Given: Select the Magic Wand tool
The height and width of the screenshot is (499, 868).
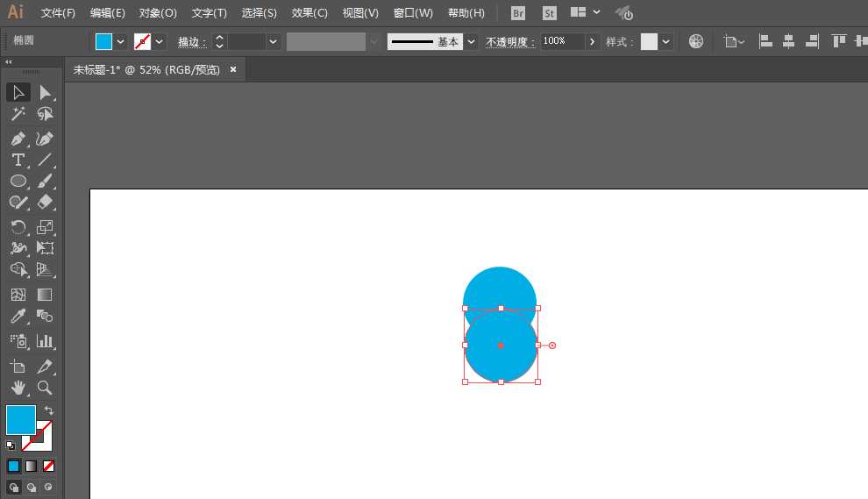Looking at the screenshot, I should tap(18, 114).
